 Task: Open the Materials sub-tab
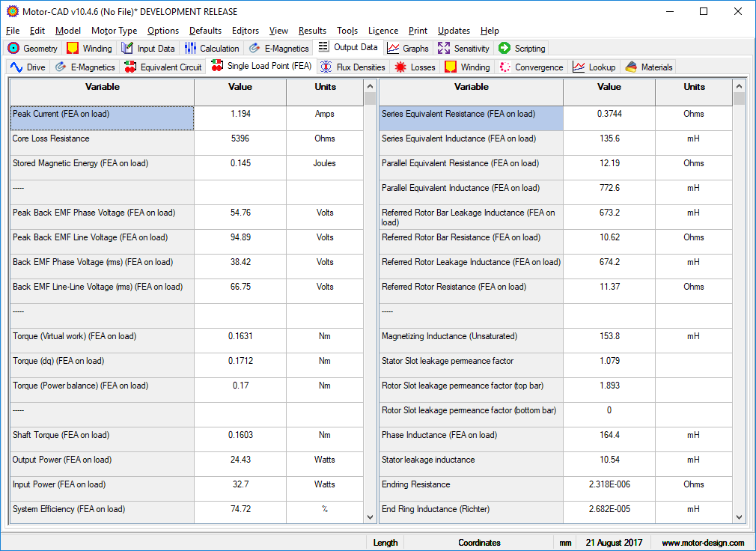(x=649, y=67)
